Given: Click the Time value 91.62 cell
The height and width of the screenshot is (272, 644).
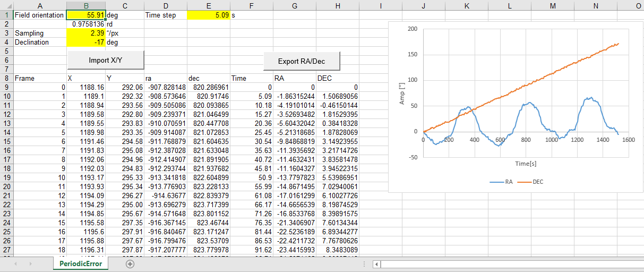Looking at the screenshot, I should (252, 250).
